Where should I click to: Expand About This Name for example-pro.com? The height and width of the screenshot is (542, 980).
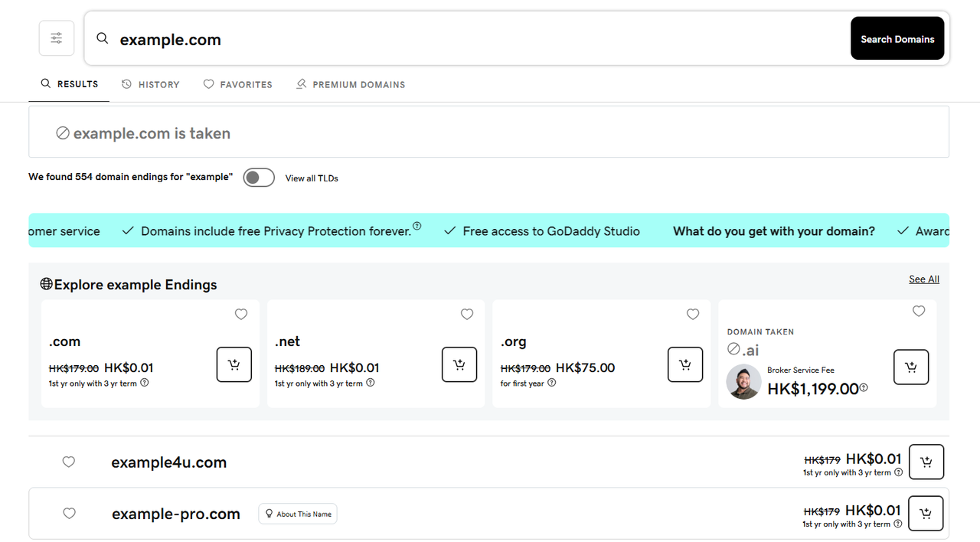(298, 514)
